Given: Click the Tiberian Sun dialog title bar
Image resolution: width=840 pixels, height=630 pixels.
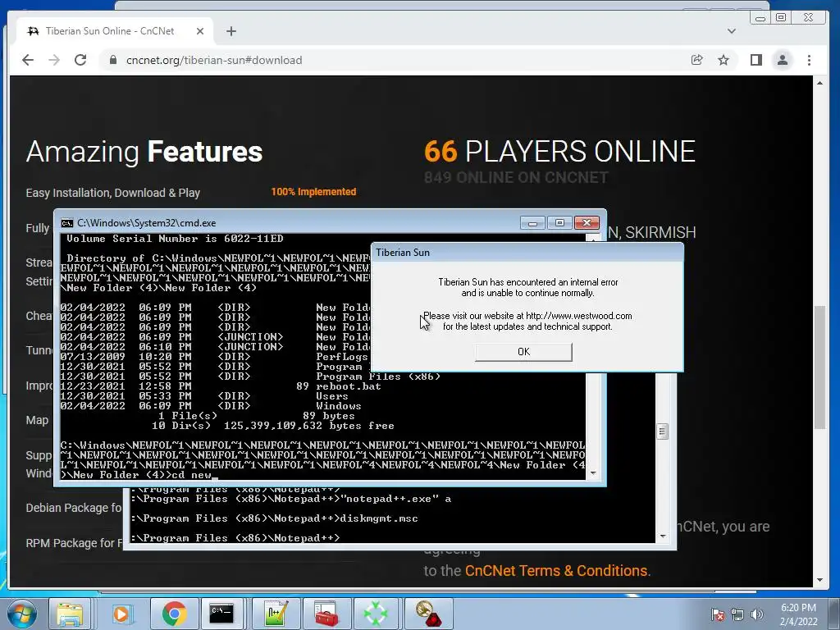Looking at the screenshot, I should (527, 253).
